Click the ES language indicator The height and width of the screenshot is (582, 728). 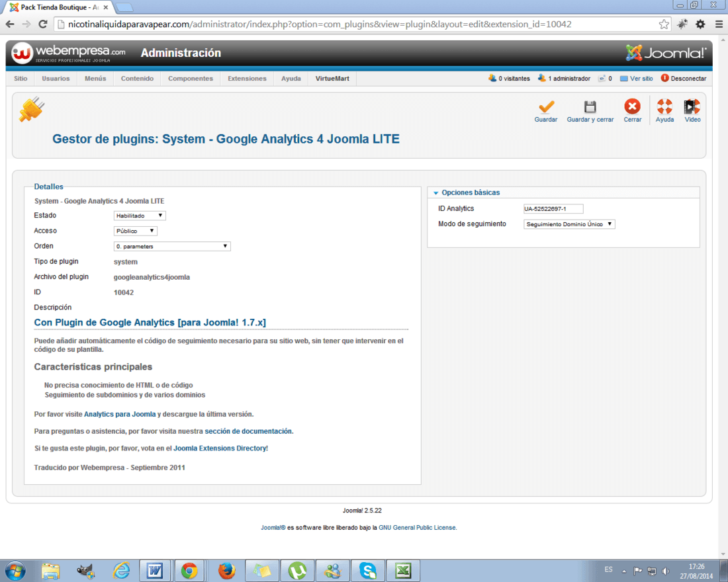click(x=608, y=569)
